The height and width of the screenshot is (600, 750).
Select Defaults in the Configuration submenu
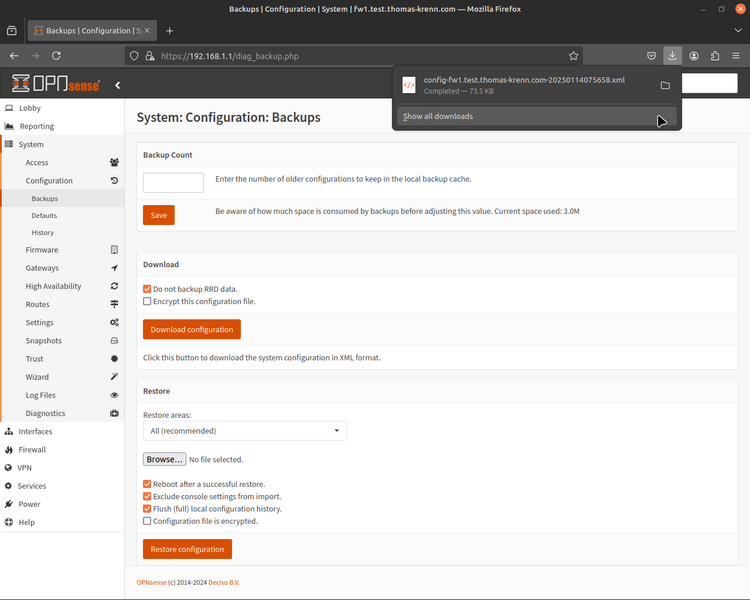pyautogui.click(x=62, y=216)
